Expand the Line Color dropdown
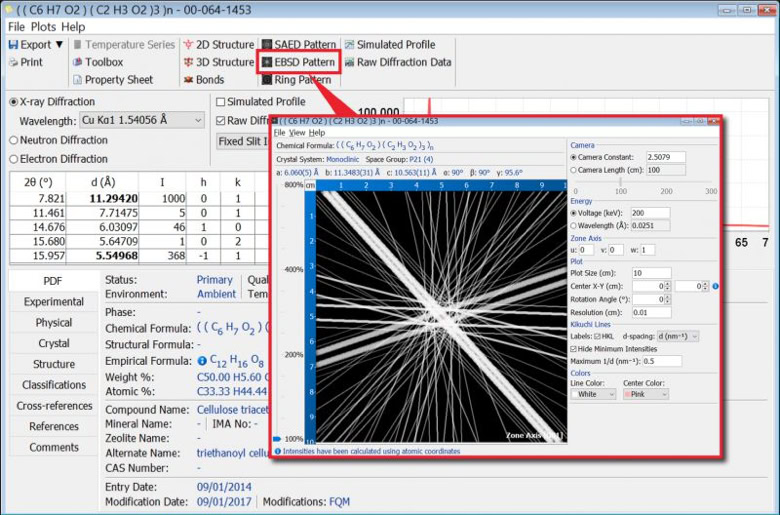 tap(593, 394)
